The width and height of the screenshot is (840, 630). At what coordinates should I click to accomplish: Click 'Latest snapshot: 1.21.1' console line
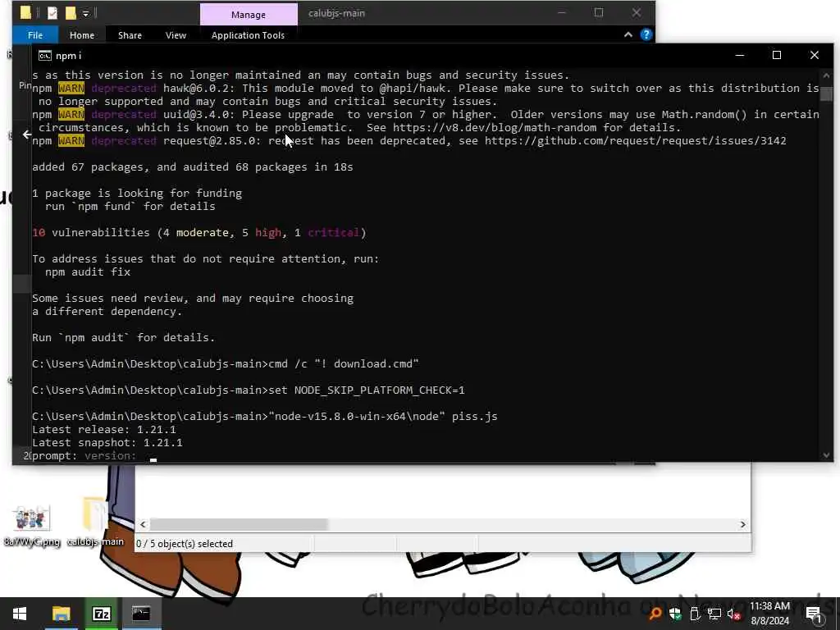click(x=107, y=443)
